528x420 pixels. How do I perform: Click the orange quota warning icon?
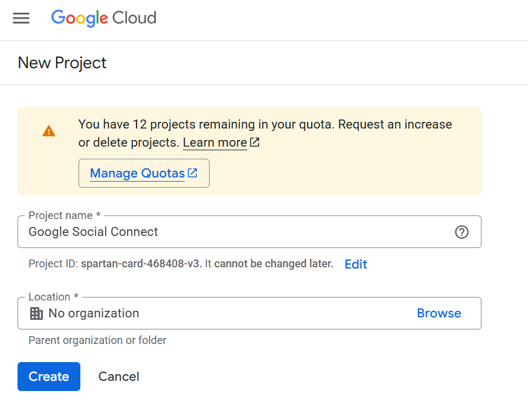click(49, 131)
